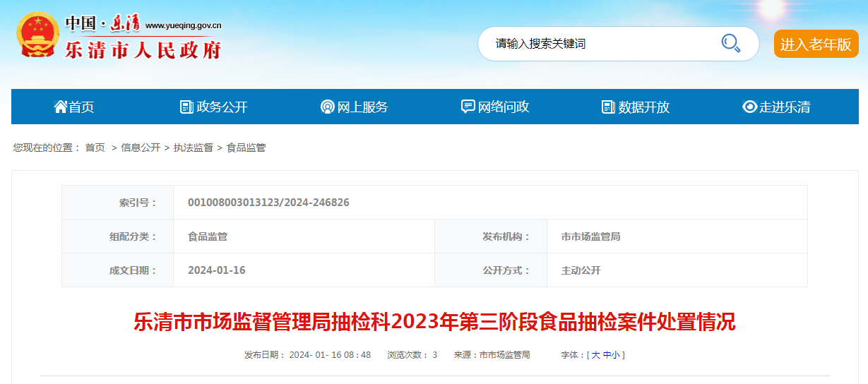The width and height of the screenshot is (868, 384).
Task: Open the 政务公开 navigation menu
Action: tap(222, 107)
